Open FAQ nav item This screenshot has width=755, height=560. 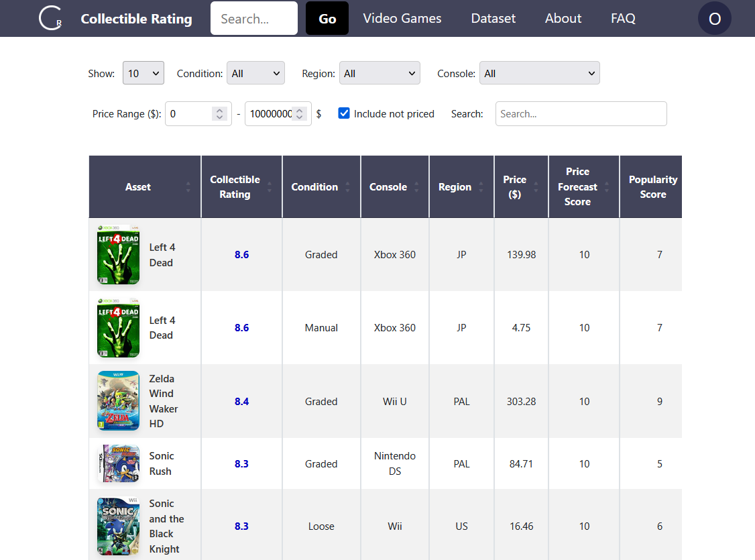(x=623, y=18)
